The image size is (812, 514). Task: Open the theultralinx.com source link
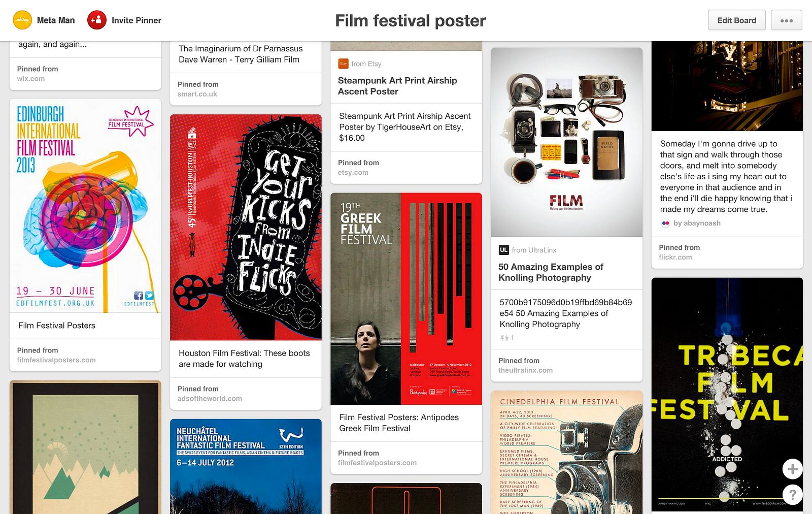click(525, 370)
